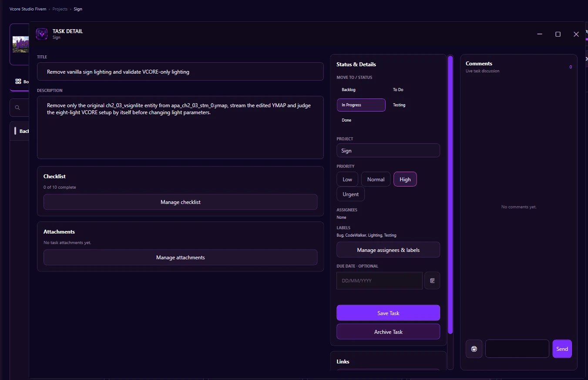Click Manage assignees & labels
This screenshot has width=588, height=380.
388,250
